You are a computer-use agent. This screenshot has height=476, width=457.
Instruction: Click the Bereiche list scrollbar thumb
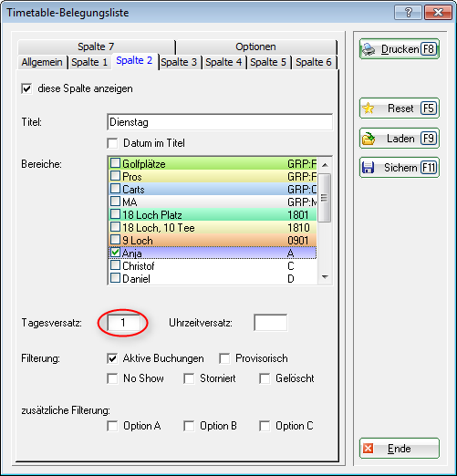325,198
